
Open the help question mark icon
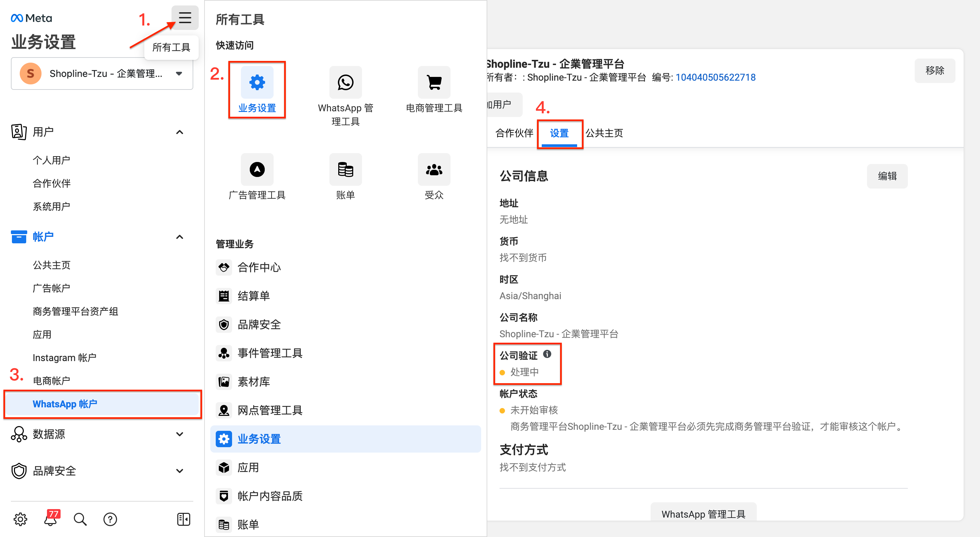coord(110,519)
